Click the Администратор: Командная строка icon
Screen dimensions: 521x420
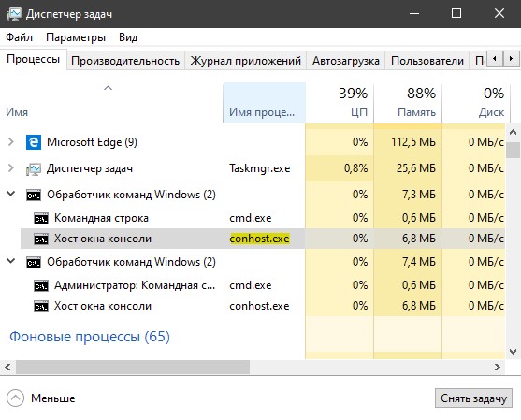[x=41, y=285]
